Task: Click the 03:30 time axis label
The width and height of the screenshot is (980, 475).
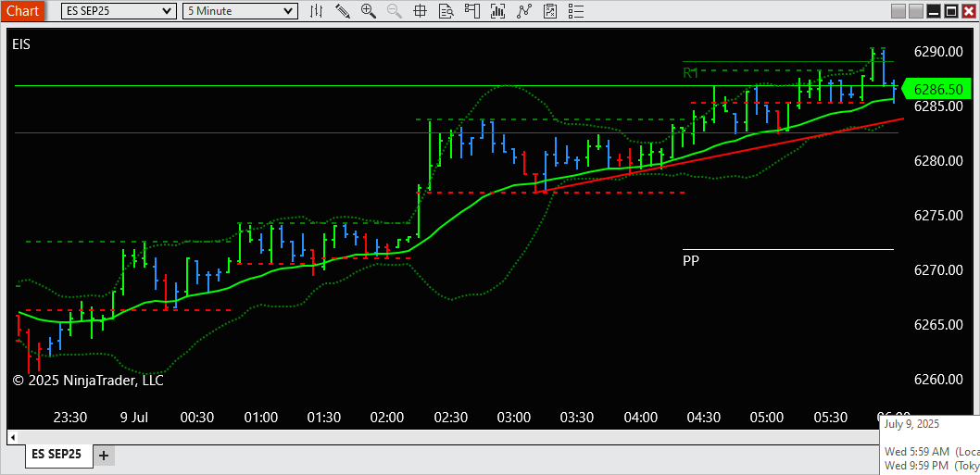Action: (577, 417)
